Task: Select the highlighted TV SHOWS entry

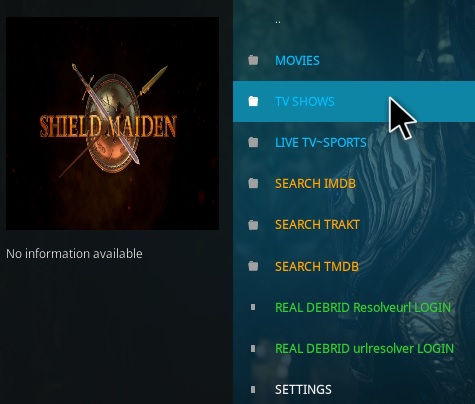Action: tap(354, 101)
